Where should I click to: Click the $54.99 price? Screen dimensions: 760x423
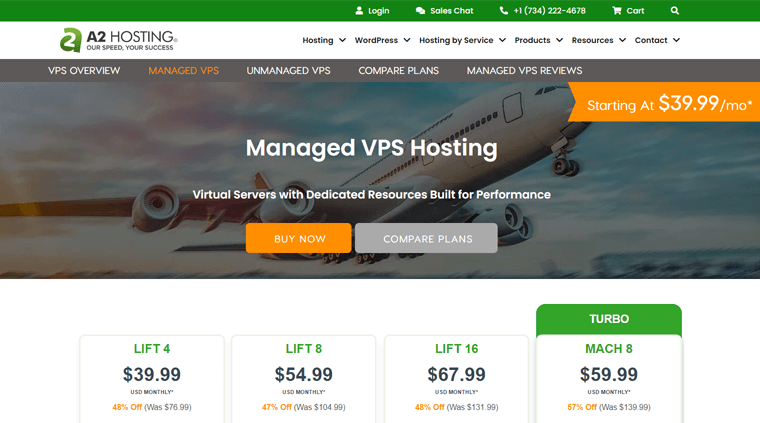coord(304,375)
